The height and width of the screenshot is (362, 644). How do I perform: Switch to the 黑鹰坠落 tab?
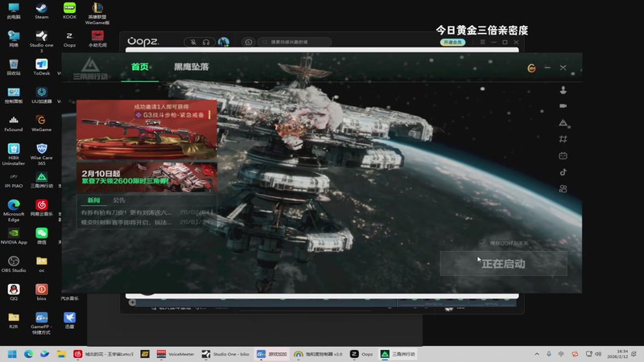(192, 67)
